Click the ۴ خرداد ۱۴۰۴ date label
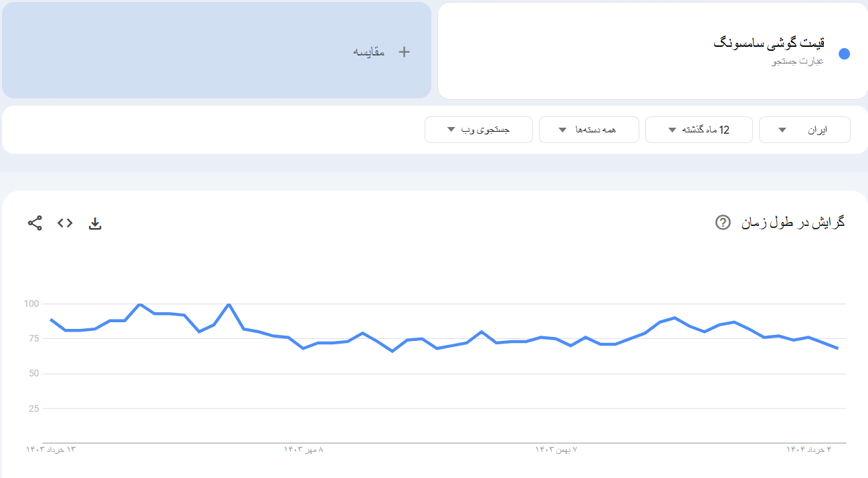 [808, 450]
